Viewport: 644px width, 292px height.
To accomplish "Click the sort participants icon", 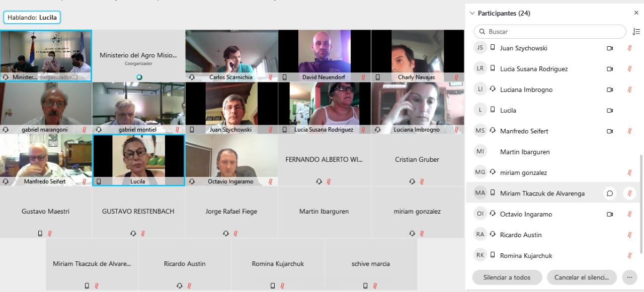I will coord(636,32).
